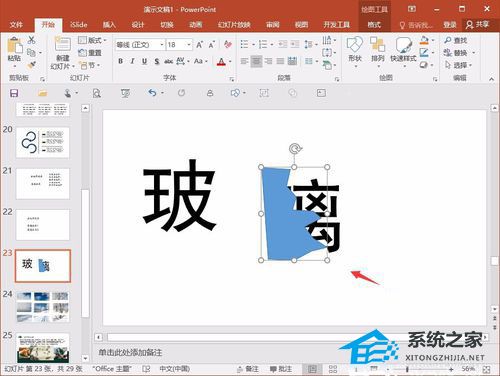
Task: Justify text alignment
Action: pyautogui.click(x=280, y=61)
